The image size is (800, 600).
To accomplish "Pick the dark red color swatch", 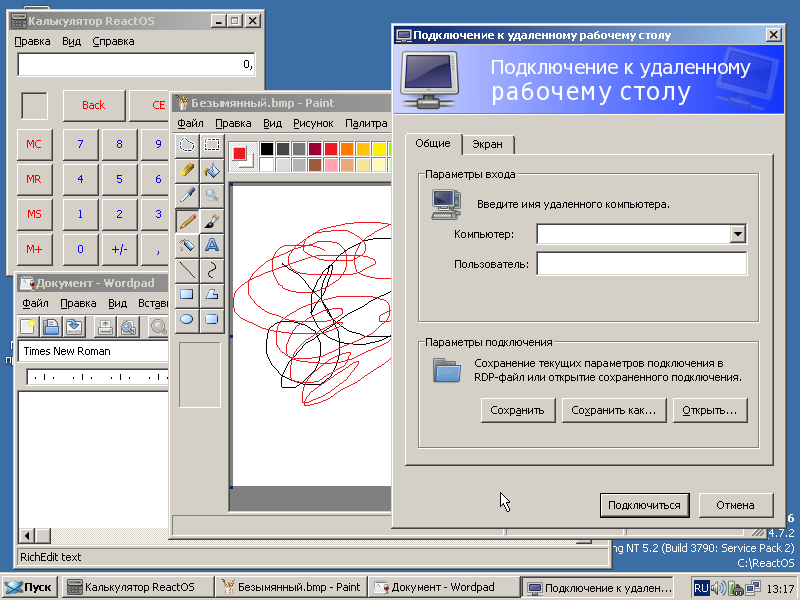I will click(315, 149).
